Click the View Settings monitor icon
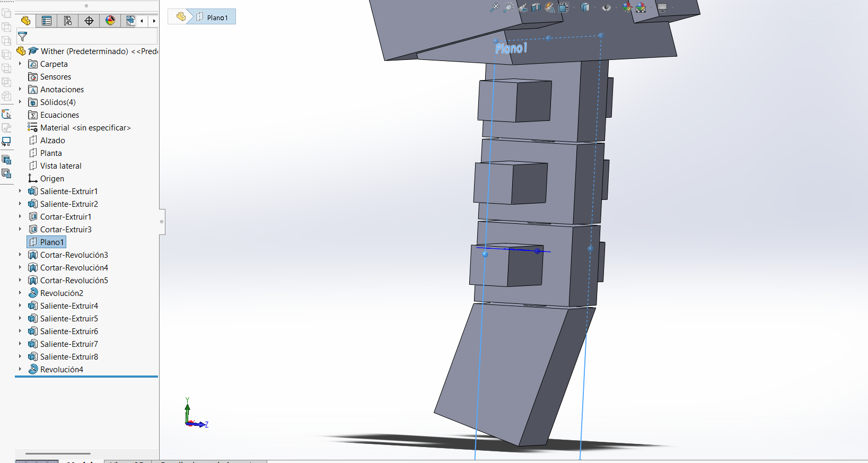Image resolution: width=868 pixels, height=463 pixels. click(x=662, y=7)
